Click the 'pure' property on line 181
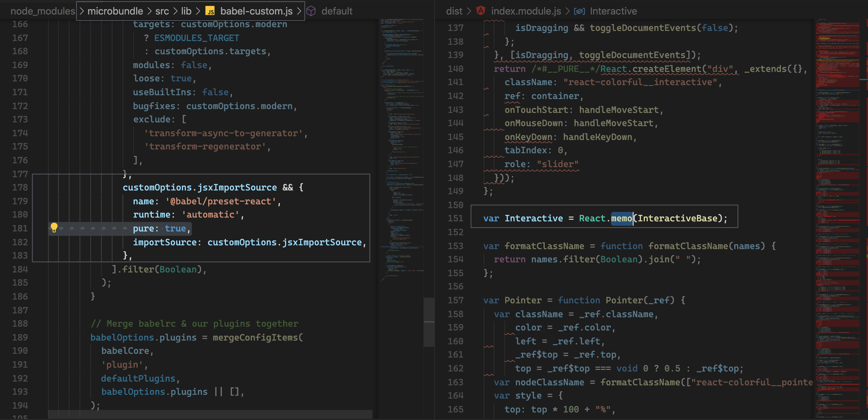The image size is (868, 420). point(143,229)
